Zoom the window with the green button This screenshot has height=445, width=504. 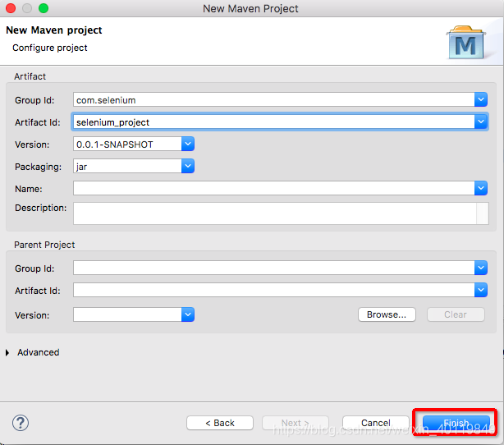44,8
